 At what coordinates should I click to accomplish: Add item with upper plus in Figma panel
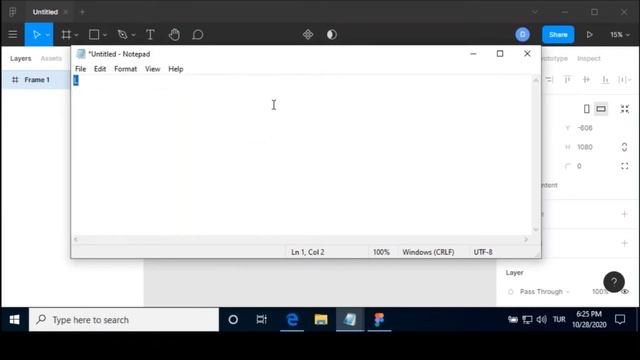pyautogui.click(x=624, y=214)
